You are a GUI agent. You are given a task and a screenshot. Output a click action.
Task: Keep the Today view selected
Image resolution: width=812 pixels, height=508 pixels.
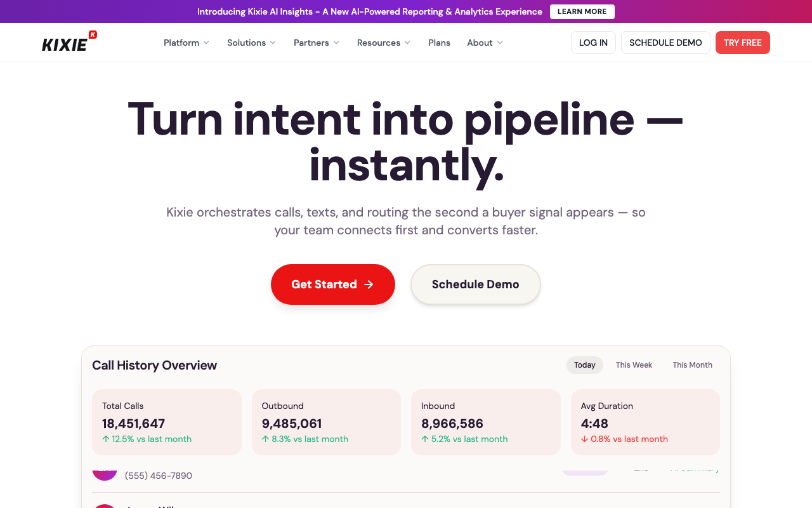[x=584, y=365]
